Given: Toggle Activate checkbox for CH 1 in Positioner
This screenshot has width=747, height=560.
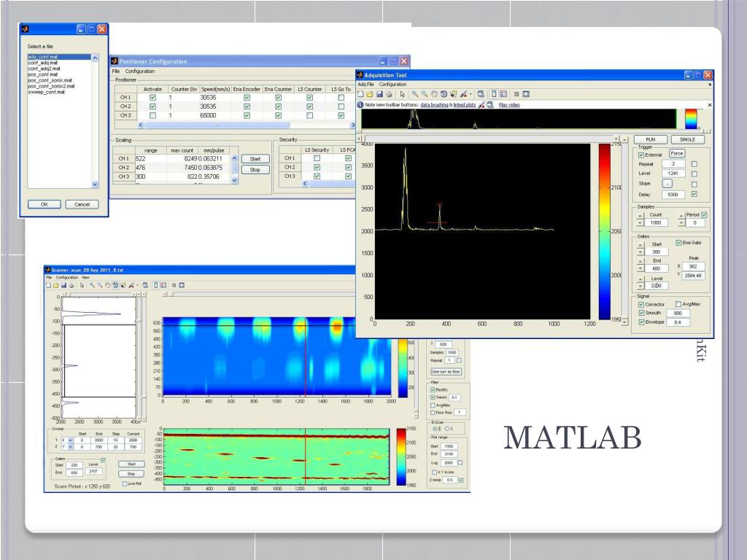Looking at the screenshot, I should click(152, 97).
